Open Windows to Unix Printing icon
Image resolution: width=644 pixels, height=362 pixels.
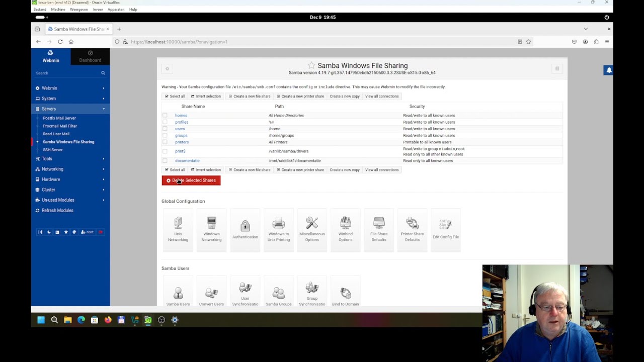point(278,229)
